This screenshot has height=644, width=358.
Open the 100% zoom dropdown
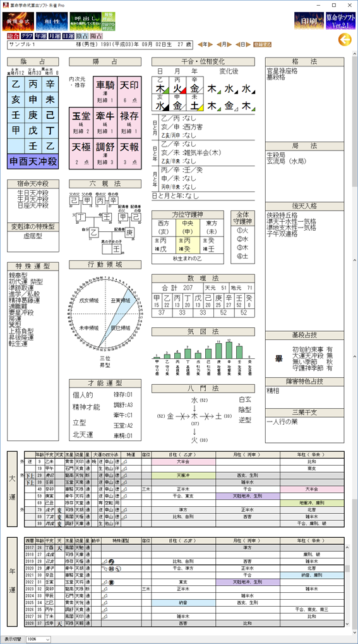point(39,640)
